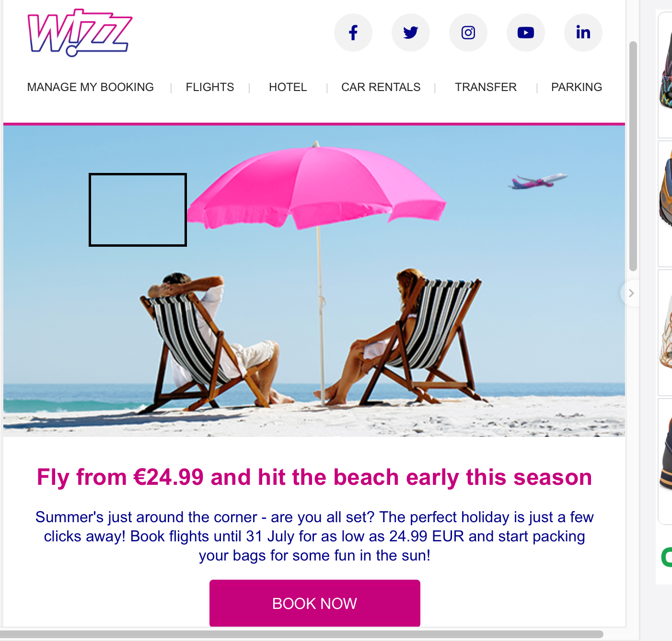Click the Wizz logo
Image resolution: width=672 pixels, height=641 pixels.
pyautogui.click(x=80, y=33)
